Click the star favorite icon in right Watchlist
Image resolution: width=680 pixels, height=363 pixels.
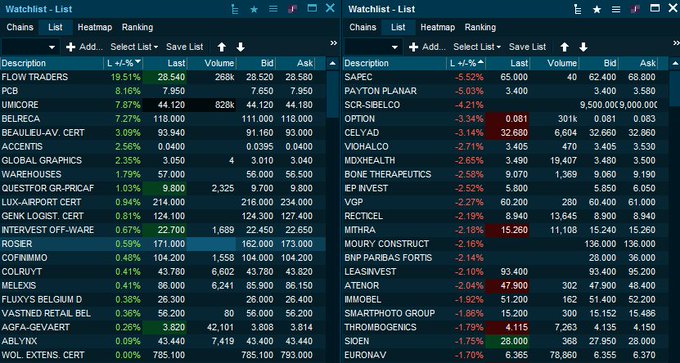click(597, 9)
